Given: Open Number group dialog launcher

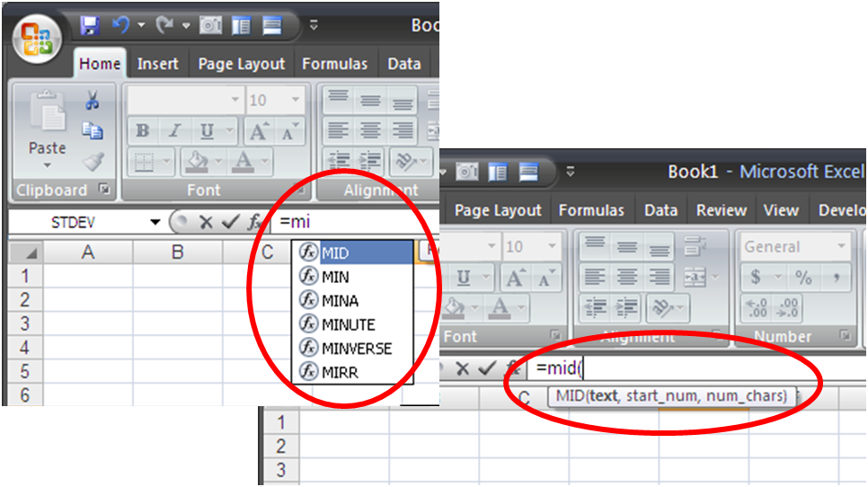Looking at the screenshot, I should 845,335.
